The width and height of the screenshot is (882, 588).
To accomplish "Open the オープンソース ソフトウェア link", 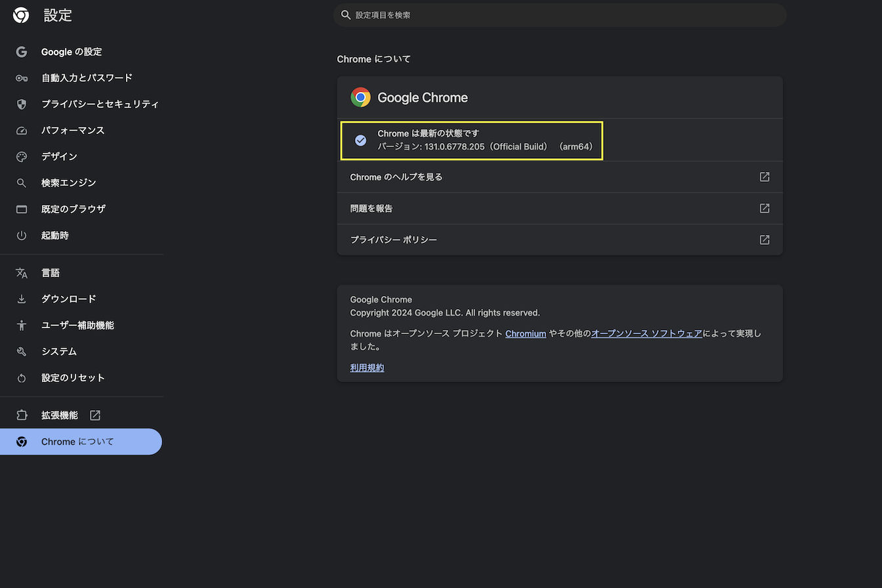I will (646, 333).
